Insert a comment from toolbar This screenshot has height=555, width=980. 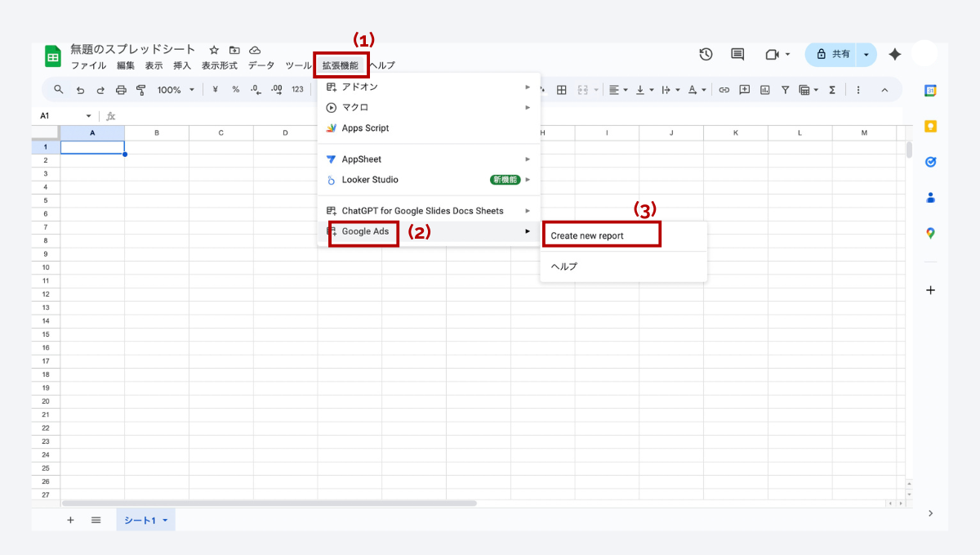click(x=745, y=90)
